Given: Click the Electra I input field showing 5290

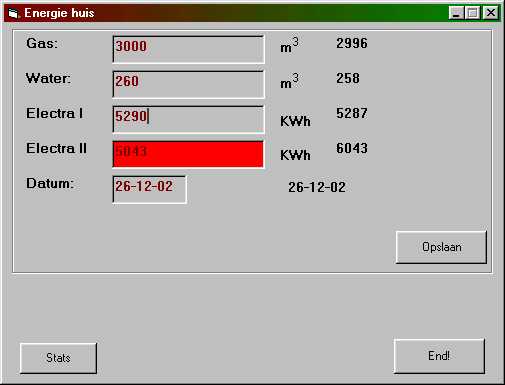Looking at the screenshot, I should coord(189,119).
